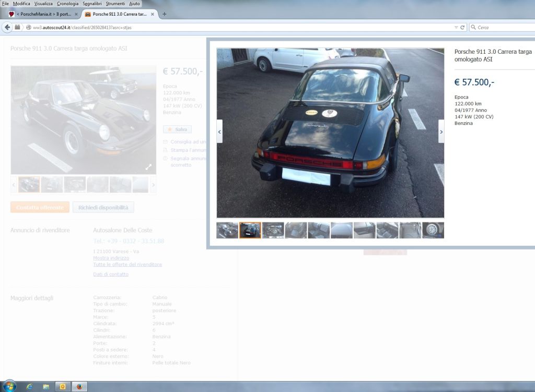Screen dimensions: 535x392
Task: Open the Aiuto menu
Action: click(x=134, y=4)
